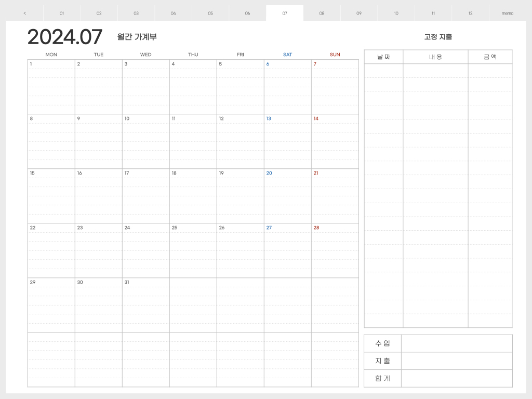Viewport: 532px width, 399px height.
Task: Click the 금액 column header
Action: [x=490, y=57]
